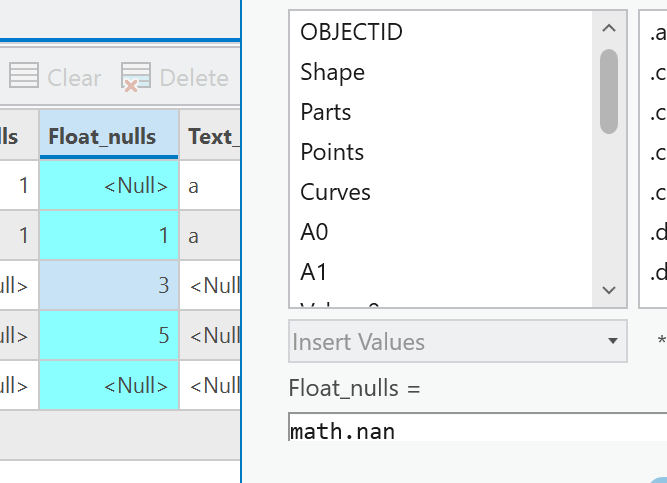
Task: Select the first Null Float_nulls cell
Action: (x=108, y=185)
